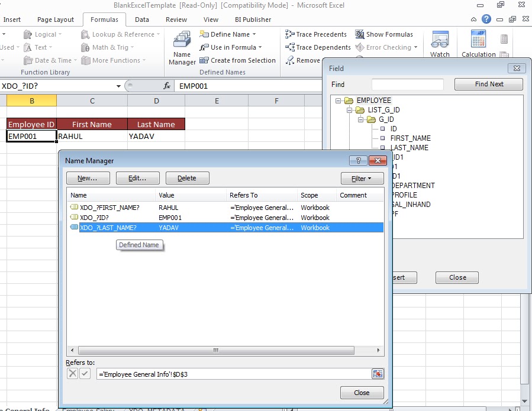Select the ID field in tree
The image size is (532, 411).
[394, 129]
